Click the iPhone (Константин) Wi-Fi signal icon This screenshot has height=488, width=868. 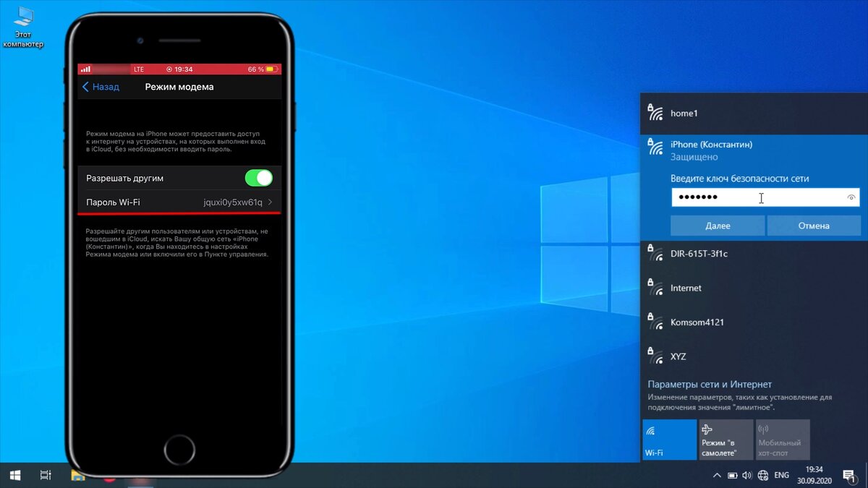click(x=655, y=145)
